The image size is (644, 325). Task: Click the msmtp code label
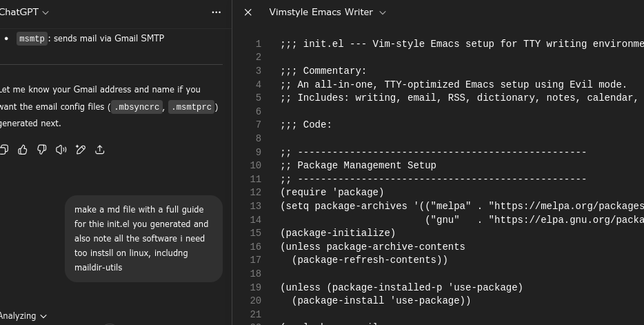click(x=32, y=39)
